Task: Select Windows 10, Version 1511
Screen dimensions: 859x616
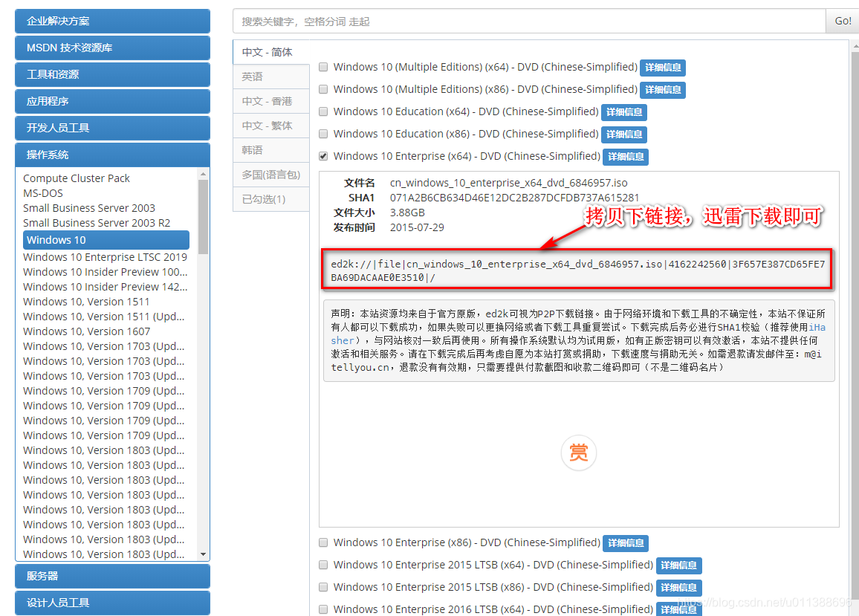Action: tap(86, 302)
